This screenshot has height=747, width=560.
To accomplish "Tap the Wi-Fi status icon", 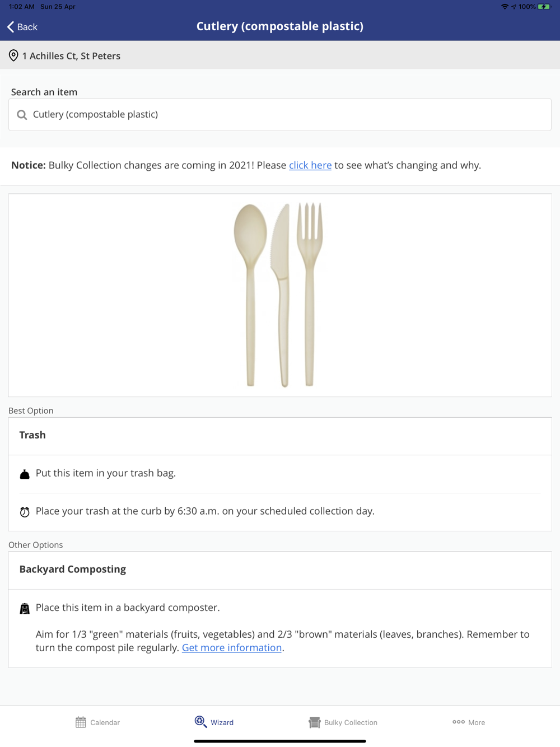I will click(x=505, y=7).
